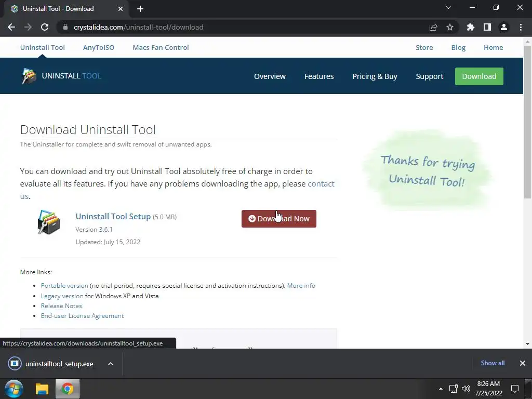532x399 pixels.
Task: Click the Uninstall Tool Setup title link
Action: pos(113,217)
